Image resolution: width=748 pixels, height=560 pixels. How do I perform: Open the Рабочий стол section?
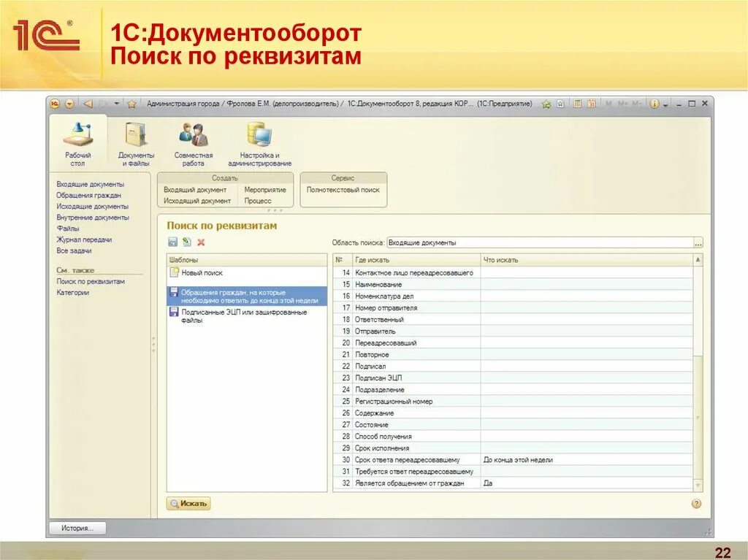point(77,144)
